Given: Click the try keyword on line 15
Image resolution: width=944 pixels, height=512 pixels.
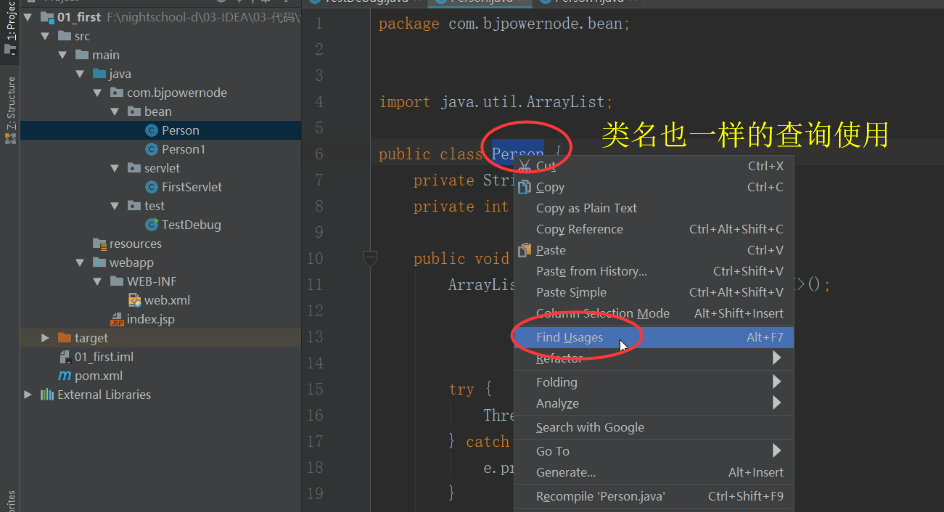Looking at the screenshot, I should [461, 390].
